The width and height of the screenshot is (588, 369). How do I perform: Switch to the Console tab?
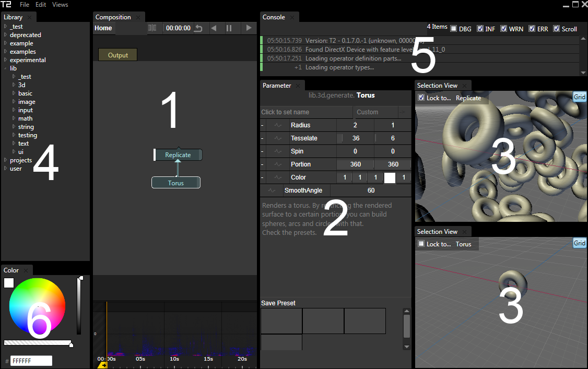pos(275,17)
